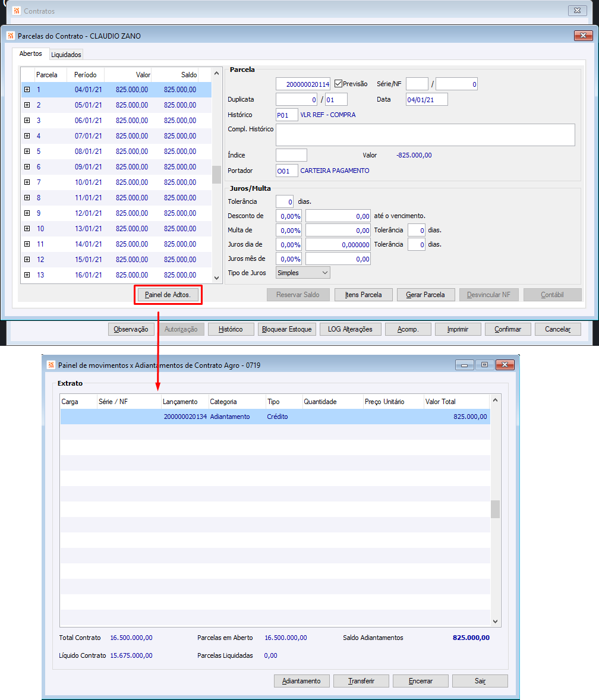Switch to the Abertos tab
This screenshot has width=599, height=700.
(x=30, y=53)
